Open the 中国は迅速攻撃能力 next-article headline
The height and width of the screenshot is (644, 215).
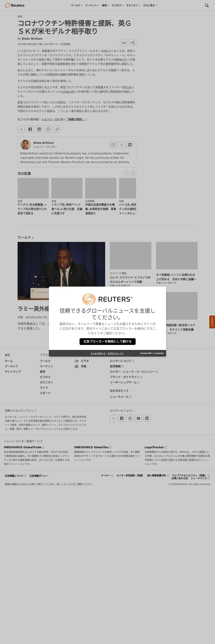pyautogui.click(x=101, y=209)
